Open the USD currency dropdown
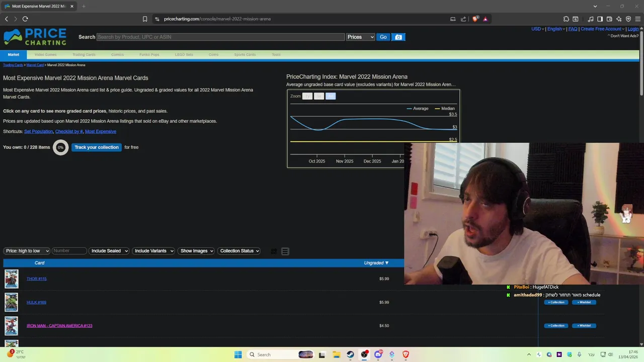The width and height of the screenshot is (644, 362). point(538,29)
